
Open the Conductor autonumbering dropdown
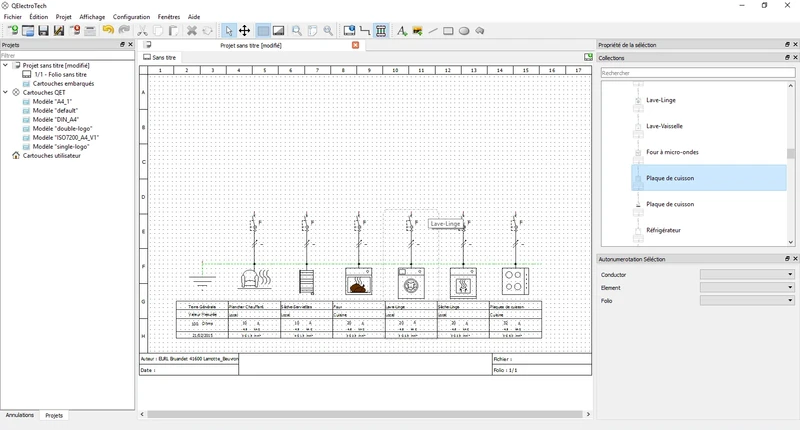pos(746,274)
